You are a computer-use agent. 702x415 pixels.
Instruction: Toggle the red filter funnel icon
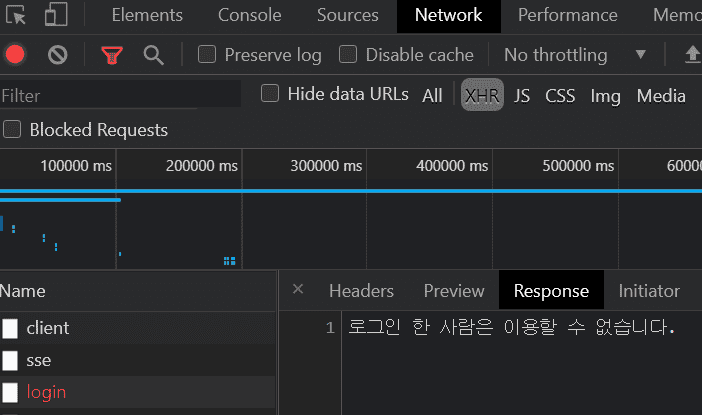pyautogui.click(x=112, y=55)
